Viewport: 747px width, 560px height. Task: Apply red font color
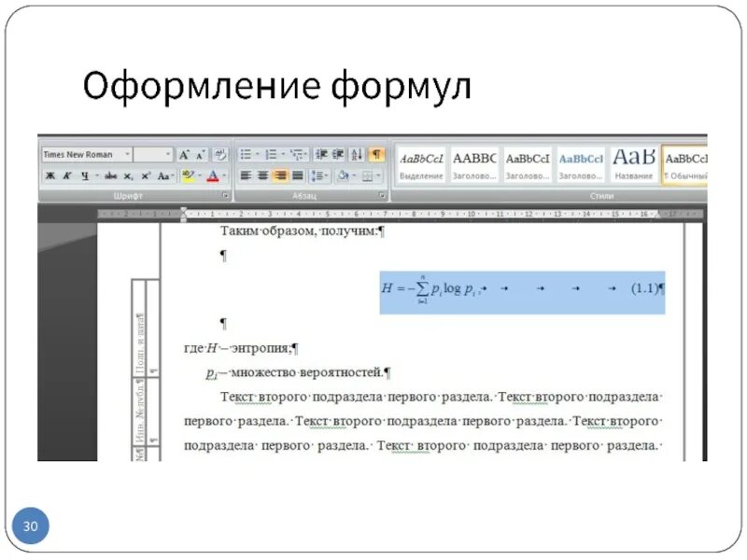[x=213, y=176]
